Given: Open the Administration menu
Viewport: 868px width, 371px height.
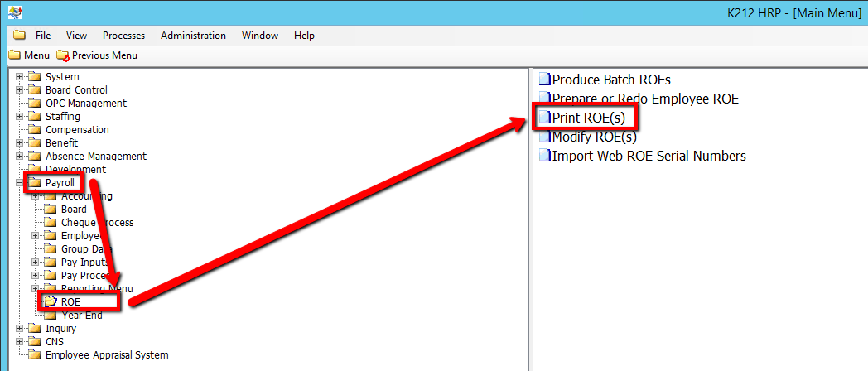Looking at the screenshot, I should pos(193,36).
